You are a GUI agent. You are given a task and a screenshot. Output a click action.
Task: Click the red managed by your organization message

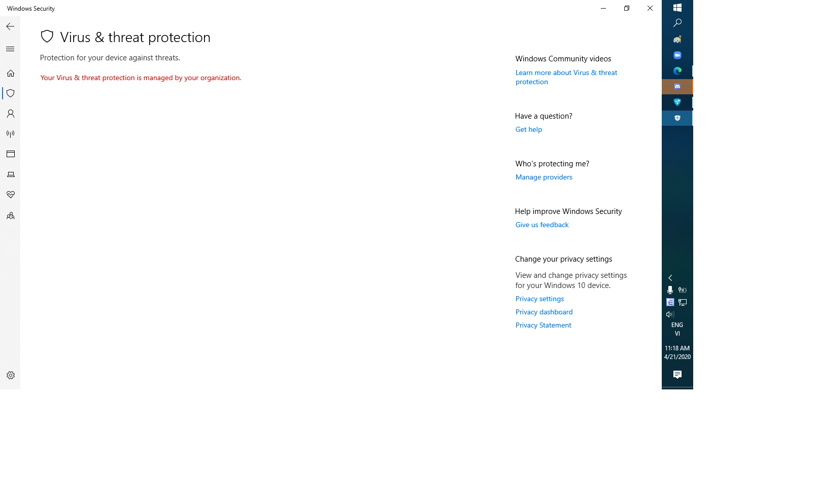[141, 78]
